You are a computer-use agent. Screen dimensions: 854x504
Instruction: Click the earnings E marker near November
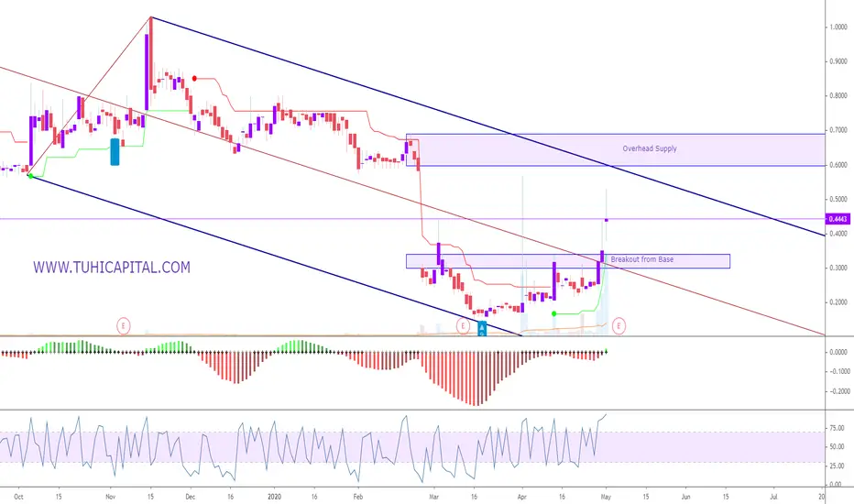pyautogui.click(x=124, y=326)
